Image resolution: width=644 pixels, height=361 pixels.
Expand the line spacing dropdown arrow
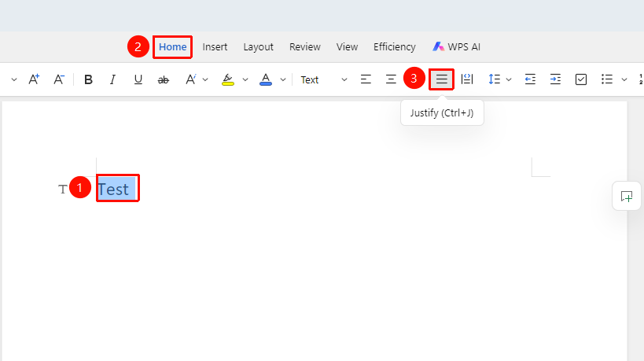509,79
